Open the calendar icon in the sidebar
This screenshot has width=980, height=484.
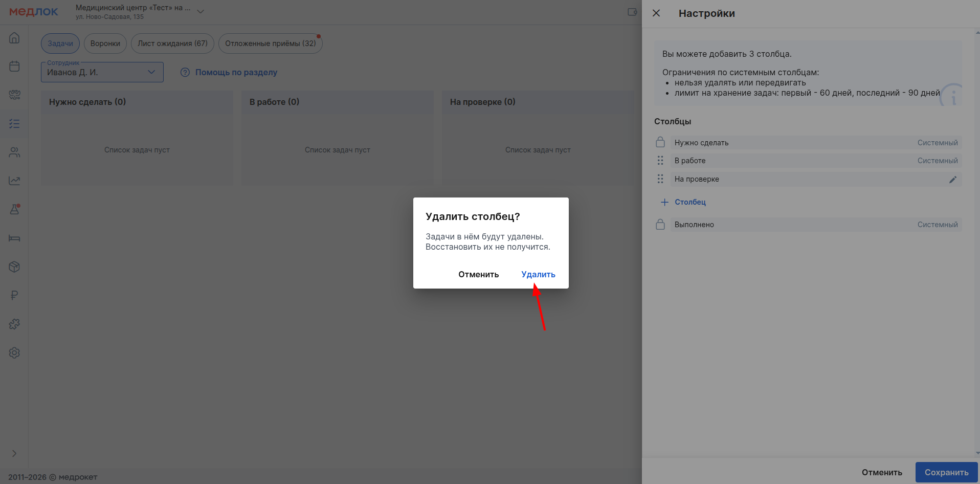coord(14,67)
